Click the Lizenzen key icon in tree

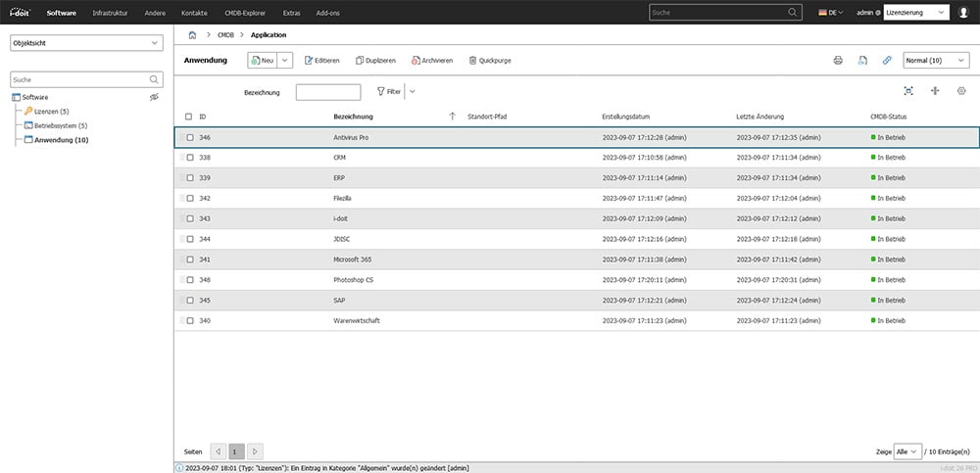tap(28, 112)
